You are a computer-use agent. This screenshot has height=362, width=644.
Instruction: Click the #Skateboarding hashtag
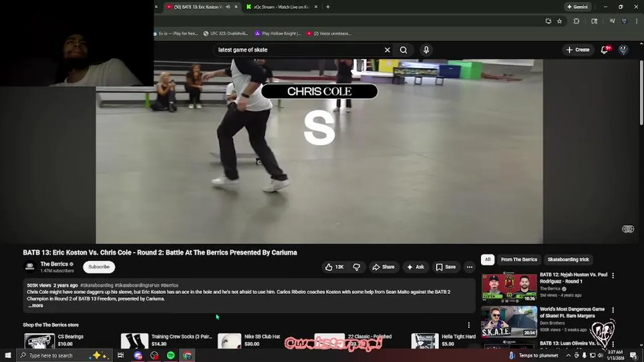pyautogui.click(x=97, y=285)
